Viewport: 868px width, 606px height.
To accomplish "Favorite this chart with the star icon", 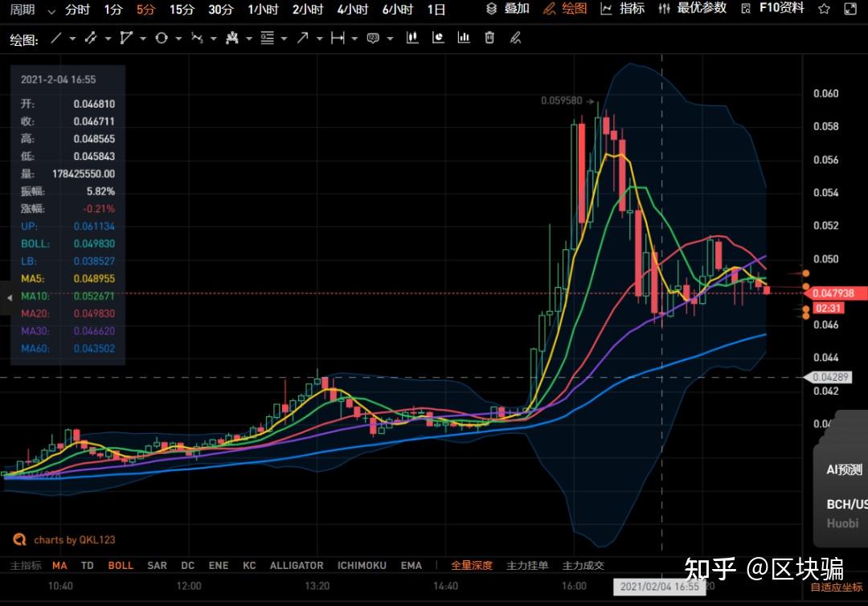I will (825, 9).
